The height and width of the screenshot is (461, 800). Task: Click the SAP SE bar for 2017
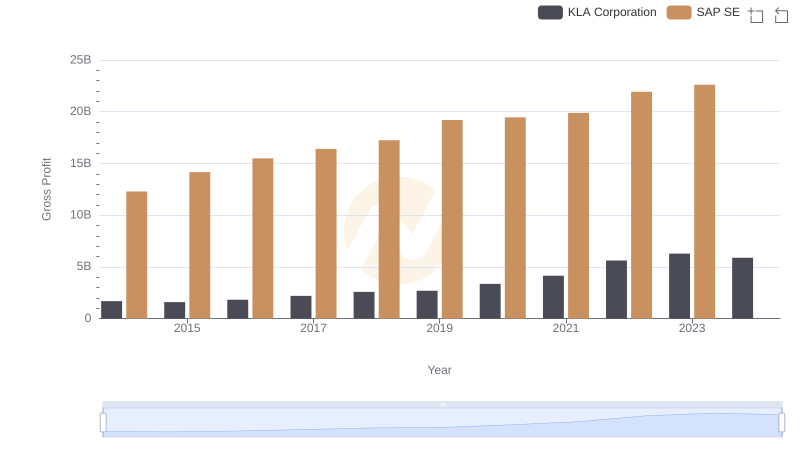[x=326, y=234]
